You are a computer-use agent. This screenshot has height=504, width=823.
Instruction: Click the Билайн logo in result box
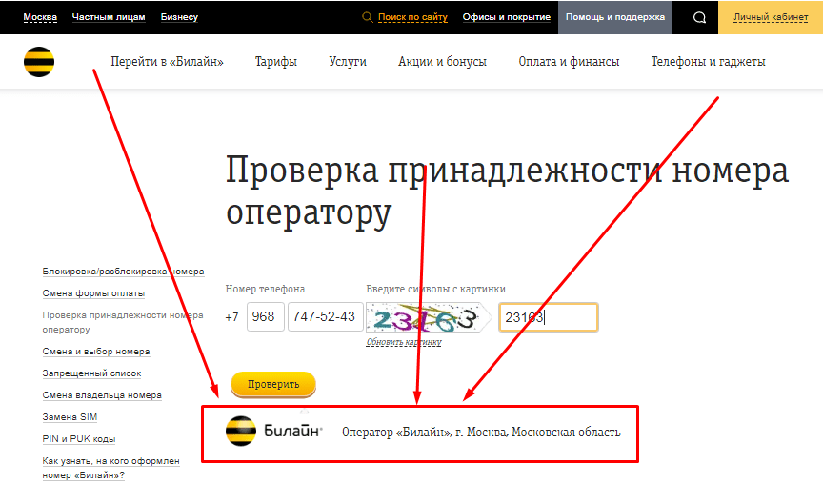click(273, 431)
